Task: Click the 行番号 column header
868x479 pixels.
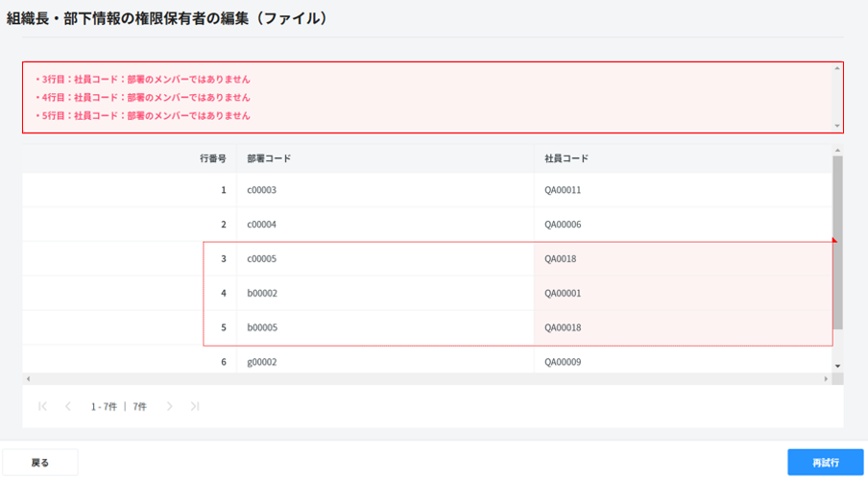Action: pyautogui.click(x=212, y=158)
